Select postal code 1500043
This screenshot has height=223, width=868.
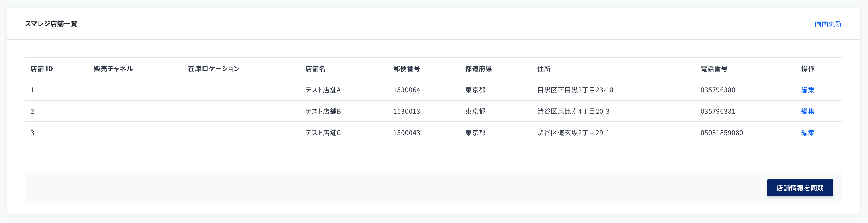(x=406, y=133)
